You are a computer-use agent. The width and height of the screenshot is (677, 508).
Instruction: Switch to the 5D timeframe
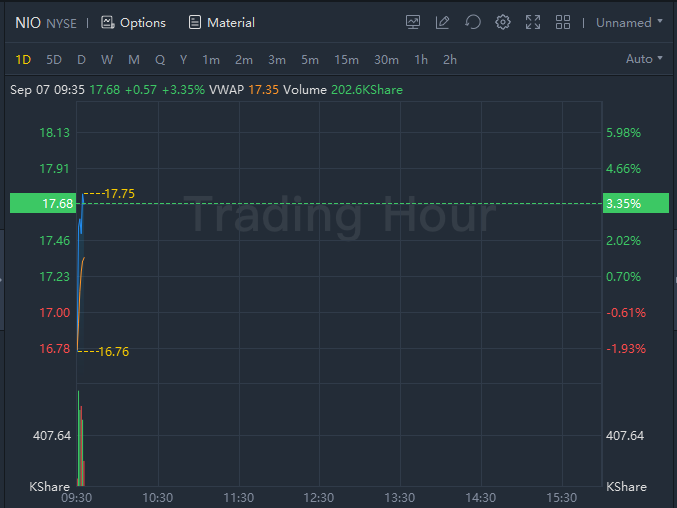click(x=54, y=59)
